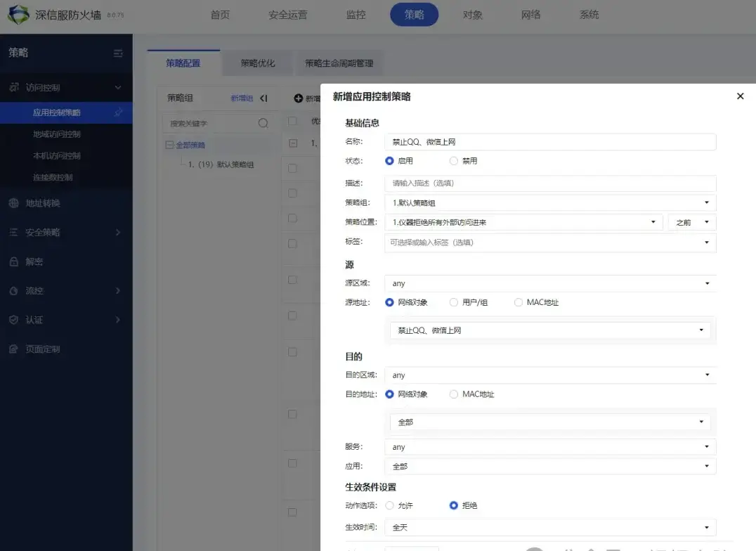Open the 源区域 dropdown

pos(550,283)
